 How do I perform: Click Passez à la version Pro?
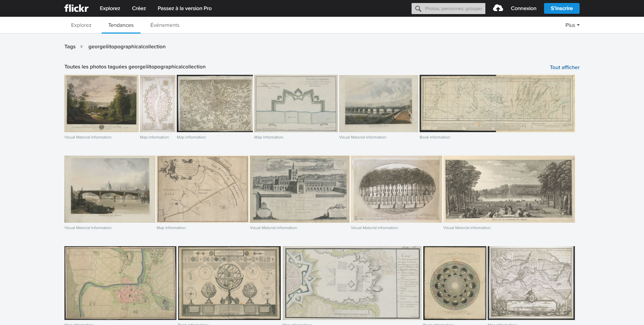(184, 8)
